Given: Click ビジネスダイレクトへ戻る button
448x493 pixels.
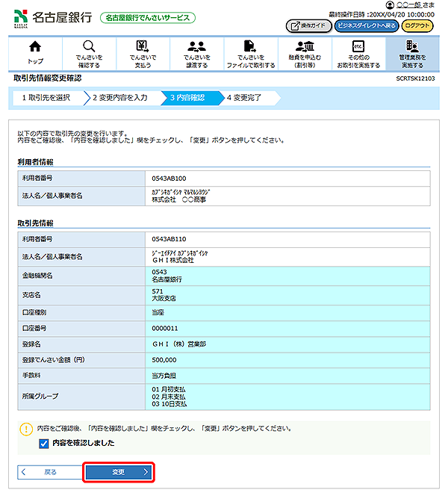Looking at the screenshot, I should pyautogui.click(x=366, y=25).
